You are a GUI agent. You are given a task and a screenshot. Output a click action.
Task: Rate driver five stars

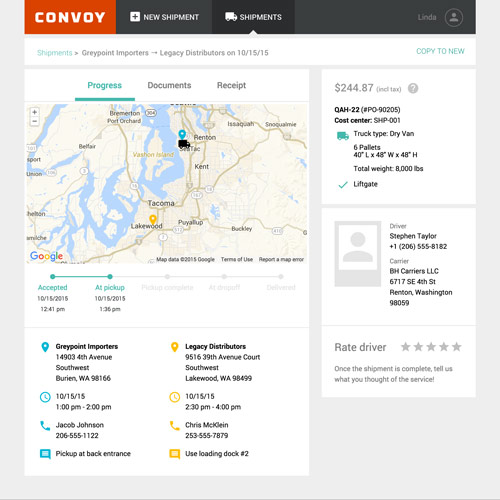tap(457, 347)
